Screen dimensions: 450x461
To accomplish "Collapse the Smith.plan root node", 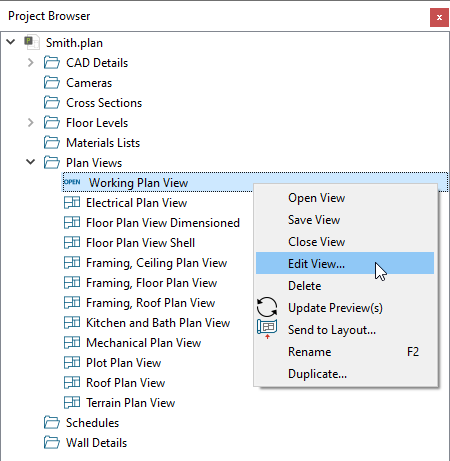I will (x=11, y=42).
